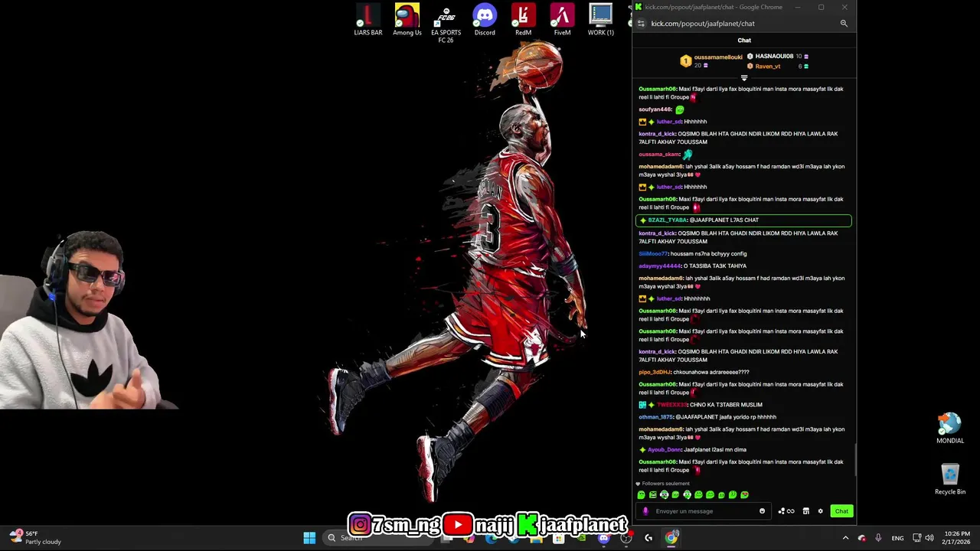The height and width of the screenshot is (551, 980).
Task: Open the WORK (1) desktop icon
Action: tap(601, 20)
